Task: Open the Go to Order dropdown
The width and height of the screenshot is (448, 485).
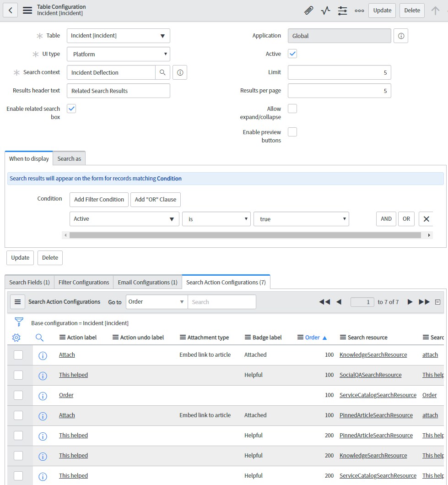Action: pyautogui.click(x=157, y=302)
